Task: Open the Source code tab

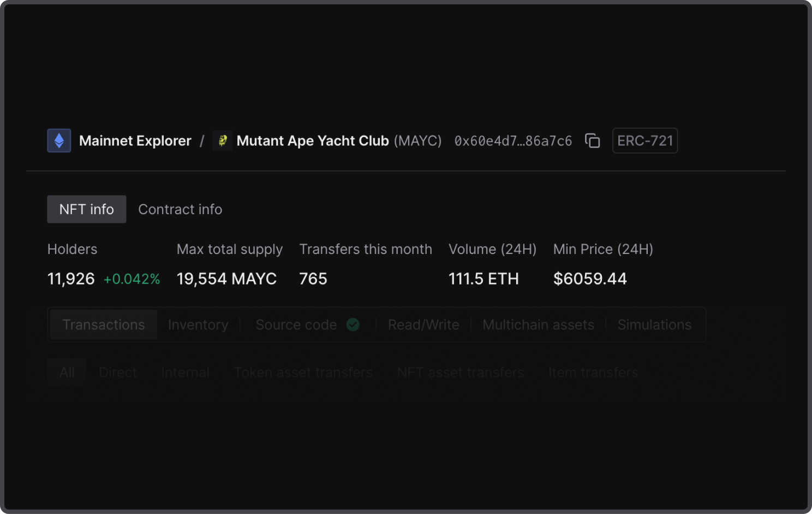Action: (296, 324)
